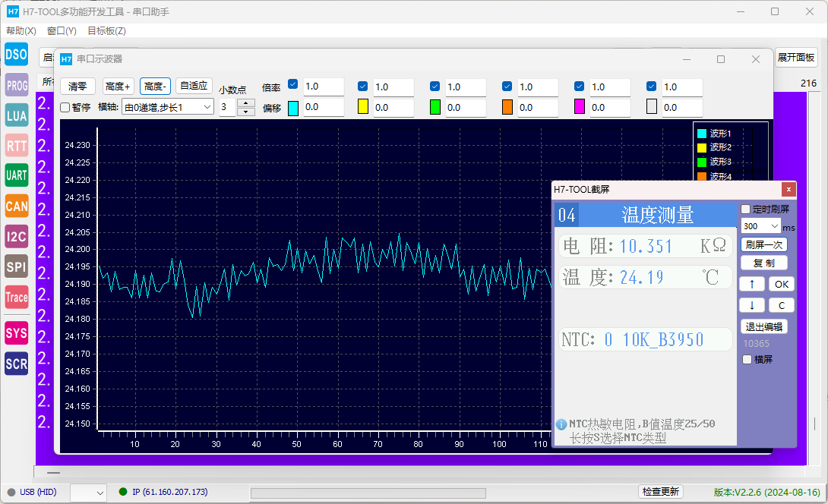Click the yellow waveform 2 color swatch
This screenshot has width=828, height=504.
363,106
